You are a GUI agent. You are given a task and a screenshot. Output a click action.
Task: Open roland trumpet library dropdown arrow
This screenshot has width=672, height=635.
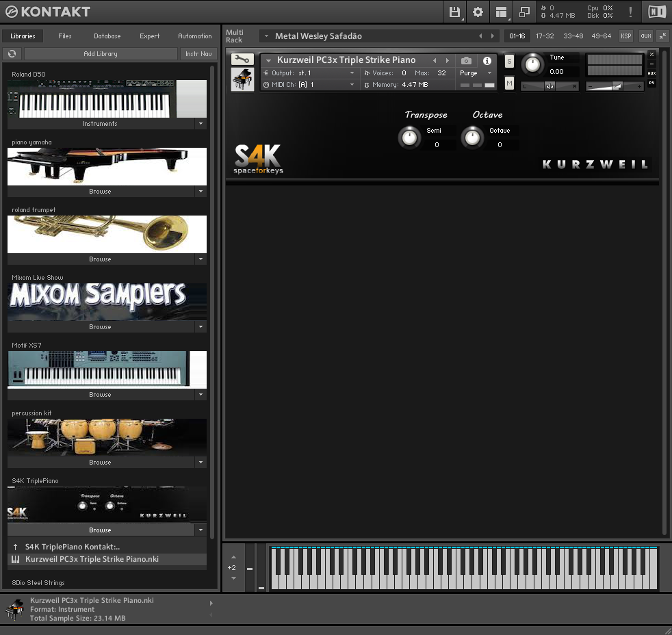[x=201, y=259]
